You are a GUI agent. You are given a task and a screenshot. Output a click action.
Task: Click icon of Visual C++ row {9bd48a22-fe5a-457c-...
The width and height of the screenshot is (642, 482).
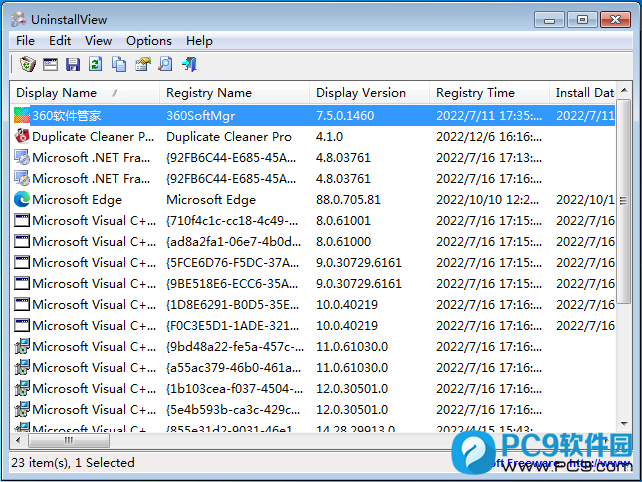pos(22,346)
